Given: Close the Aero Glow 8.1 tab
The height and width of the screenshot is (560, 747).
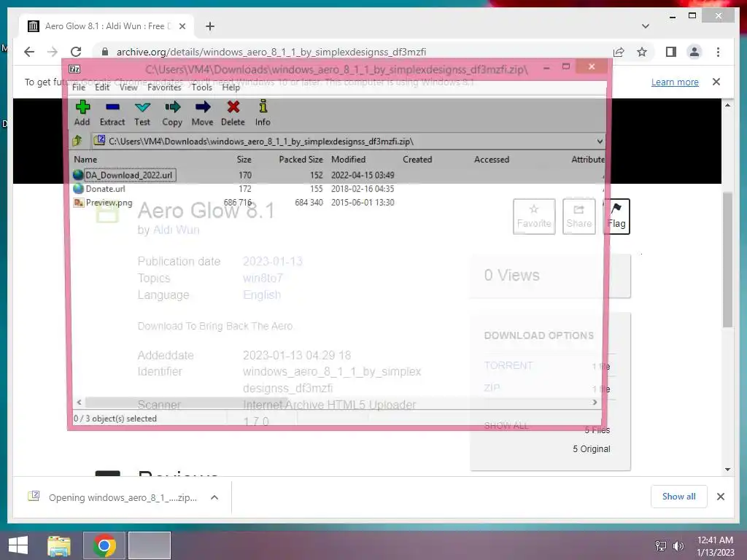Looking at the screenshot, I should [x=182, y=26].
